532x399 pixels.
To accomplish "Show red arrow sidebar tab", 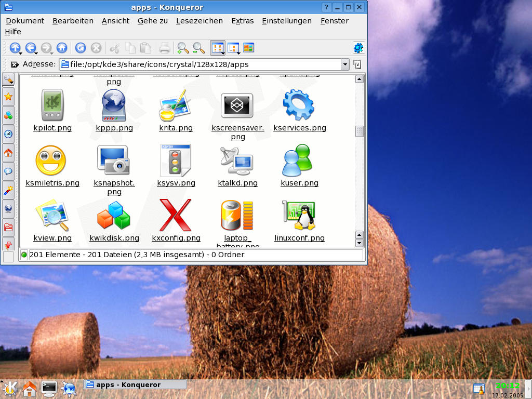I will click(x=8, y=244).
